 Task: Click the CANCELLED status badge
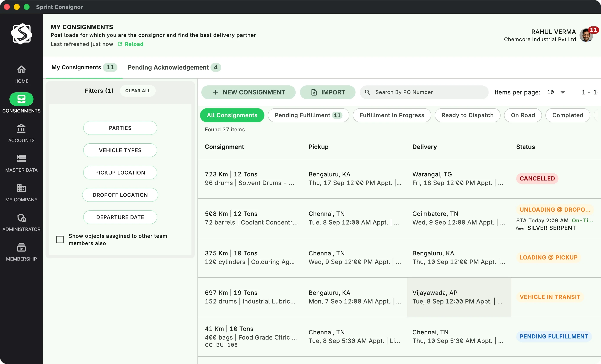pos(537,179)
